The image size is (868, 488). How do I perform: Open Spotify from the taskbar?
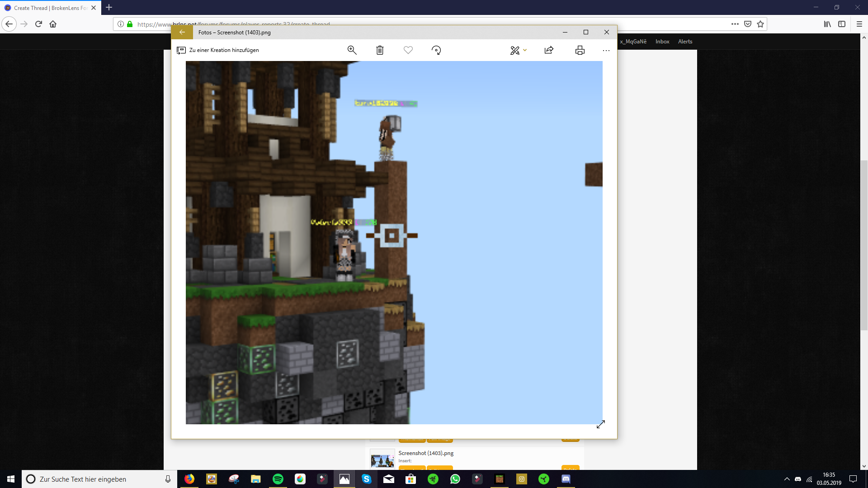click(x=278, y=479)
